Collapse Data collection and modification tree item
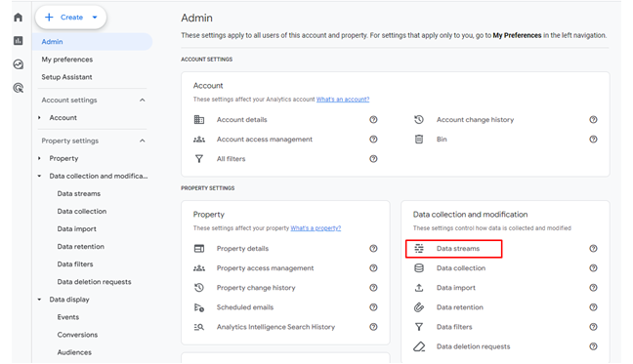633x364 pixels. pyautogui.click(x=39, y=177)
